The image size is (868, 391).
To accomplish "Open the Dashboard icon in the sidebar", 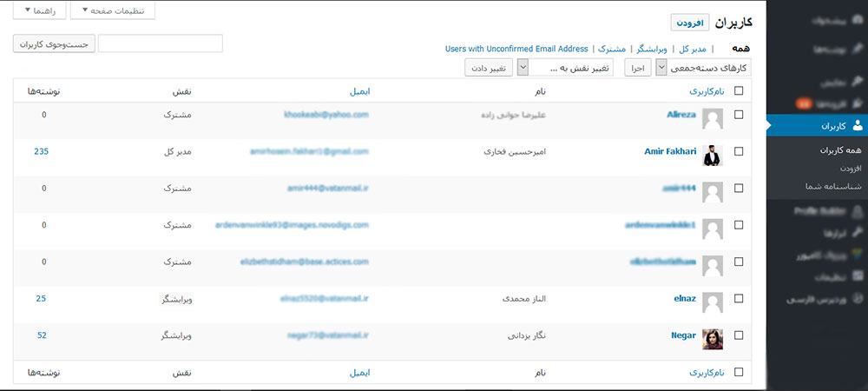I will pos(857,19).
